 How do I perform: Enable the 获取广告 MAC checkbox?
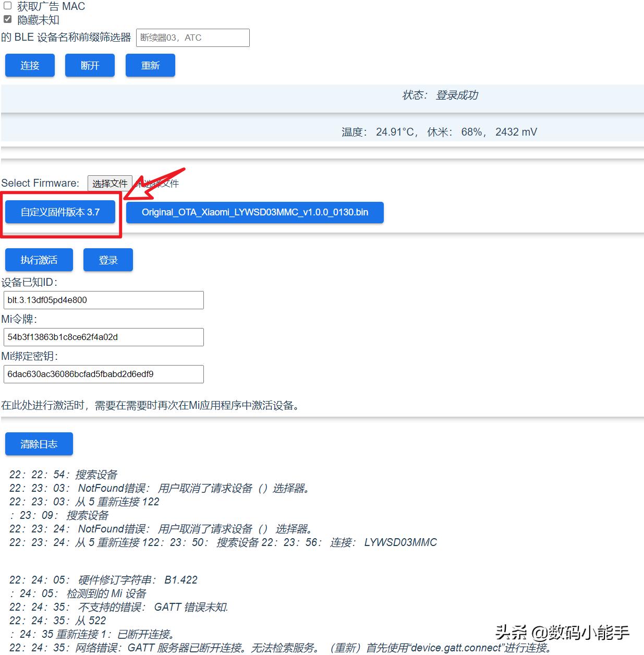pyautogui.click(x=7, y=6)
